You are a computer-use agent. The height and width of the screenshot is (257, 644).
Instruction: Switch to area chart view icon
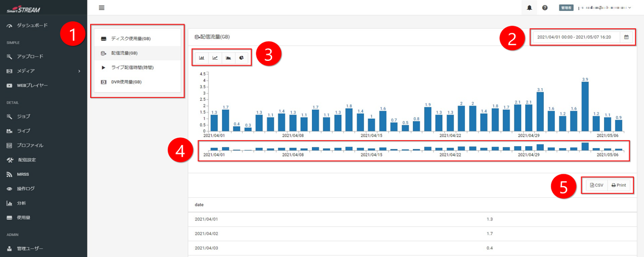(229, 58)
